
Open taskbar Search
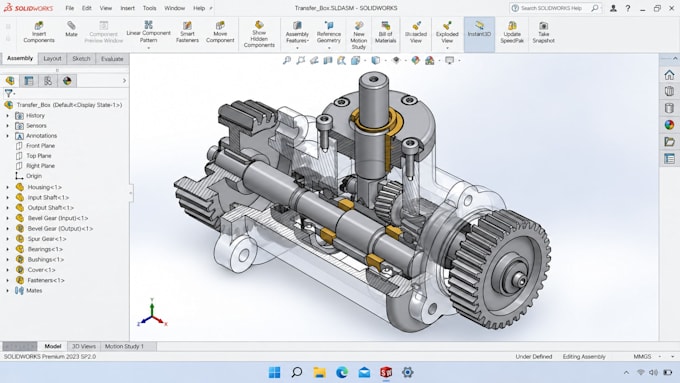coord(297,372)
